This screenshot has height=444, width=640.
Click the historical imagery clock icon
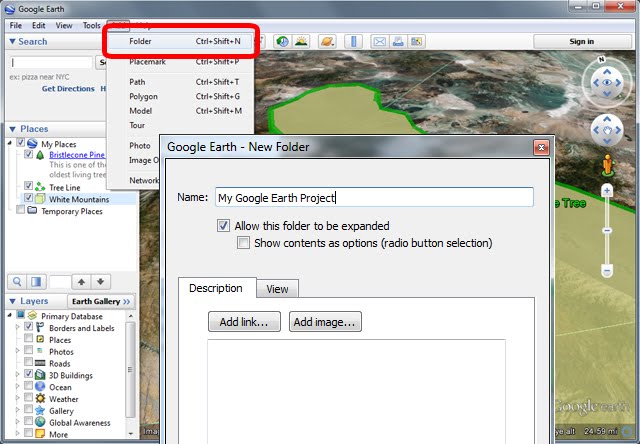tap(282, 41)
